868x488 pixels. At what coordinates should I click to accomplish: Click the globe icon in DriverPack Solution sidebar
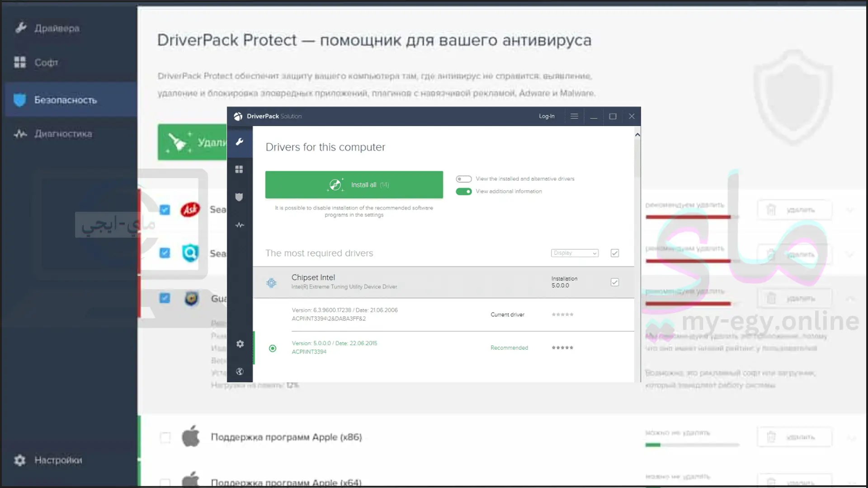240,371
